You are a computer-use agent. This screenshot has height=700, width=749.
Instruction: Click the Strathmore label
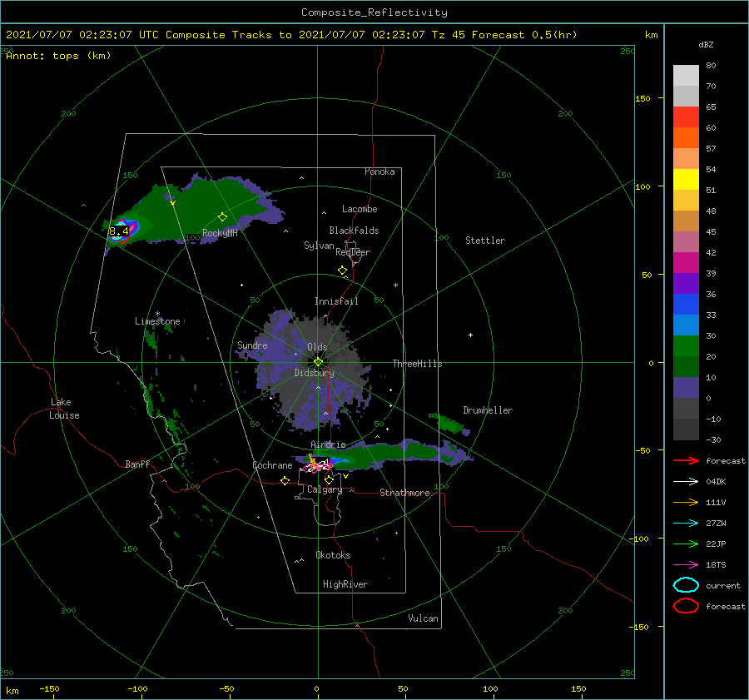[404, 493]
